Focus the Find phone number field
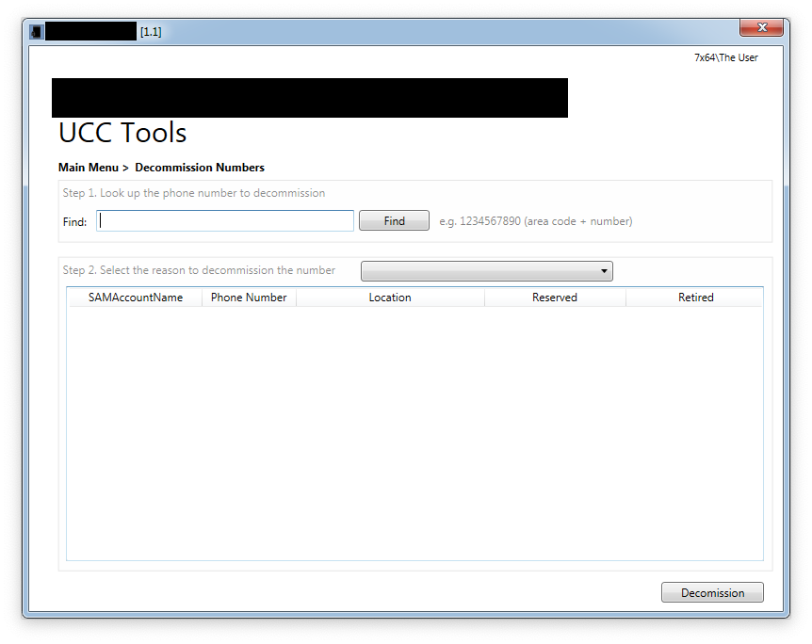The width and height of the screenshot is (812, 644). coord(225,221)
